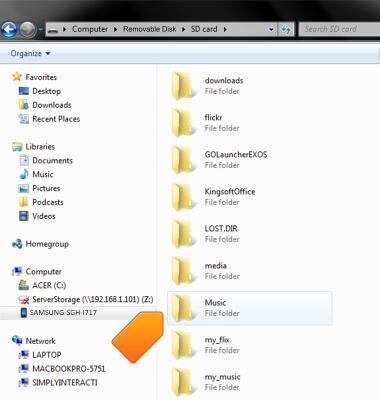The width and height of the screenshot is (380, 400).
Task: Click the Favorites star icon
Action: click(x=17, y=77)
